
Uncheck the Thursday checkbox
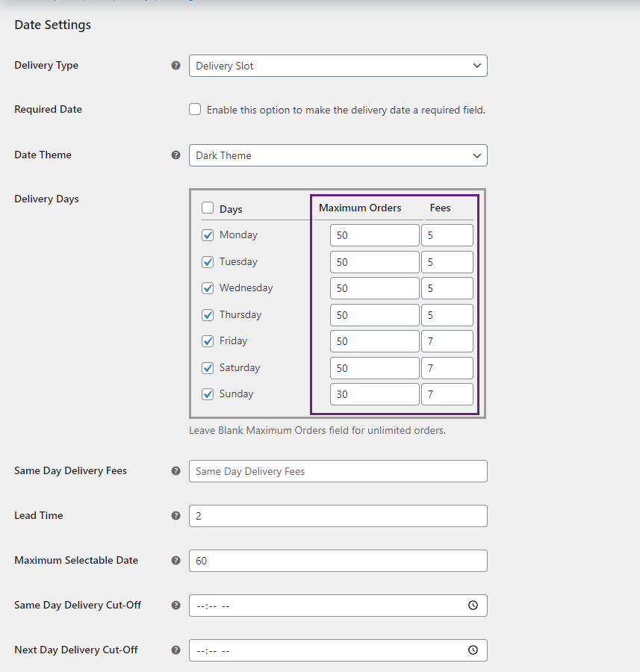point(208,315)
